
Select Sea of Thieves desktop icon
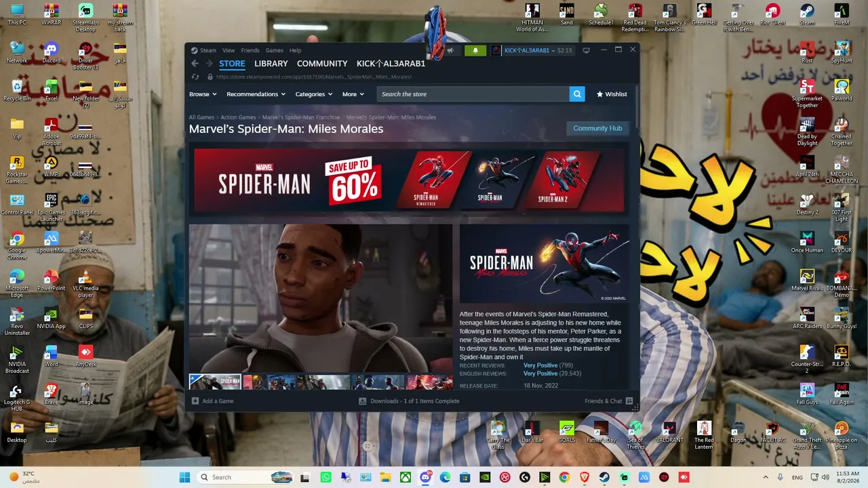pyautogui.click(x=635, y=436)
